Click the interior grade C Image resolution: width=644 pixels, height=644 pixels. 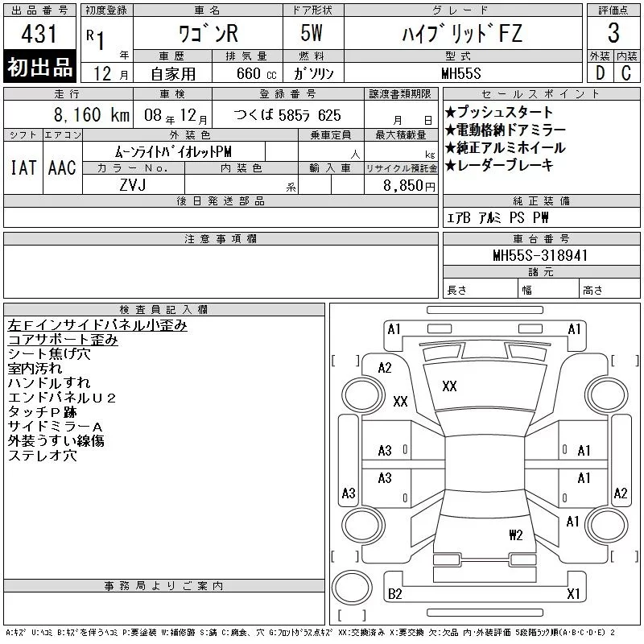(x=626, y=73)
